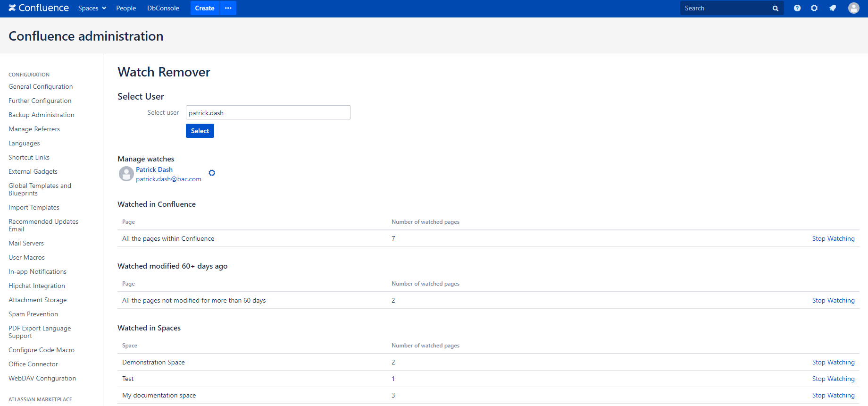Open the help menu question icon
Viewport: 868px width, 406px height.
pyautogui.click(x=797, y=8)
